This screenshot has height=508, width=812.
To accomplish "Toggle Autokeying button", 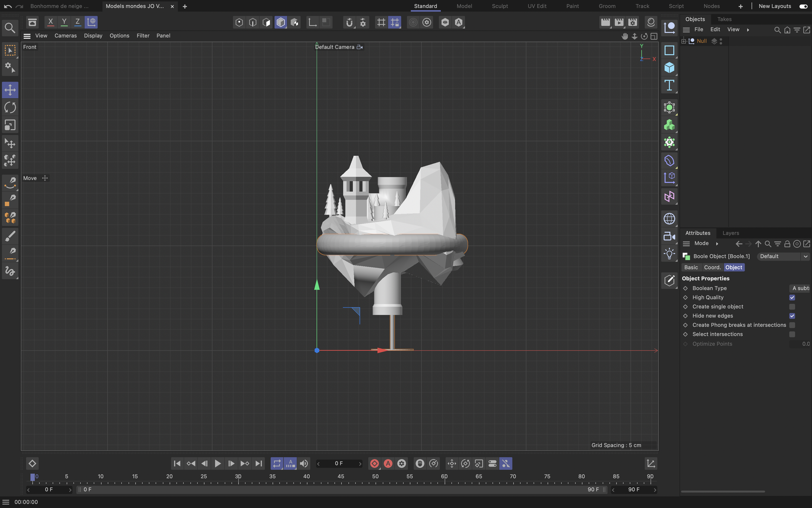I will click(388, 463).
